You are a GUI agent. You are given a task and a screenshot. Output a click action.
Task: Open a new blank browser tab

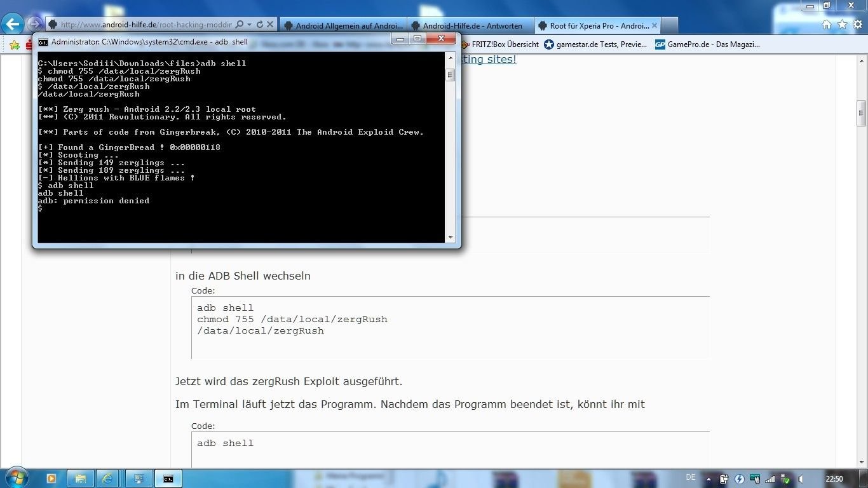tap(669, 26)
